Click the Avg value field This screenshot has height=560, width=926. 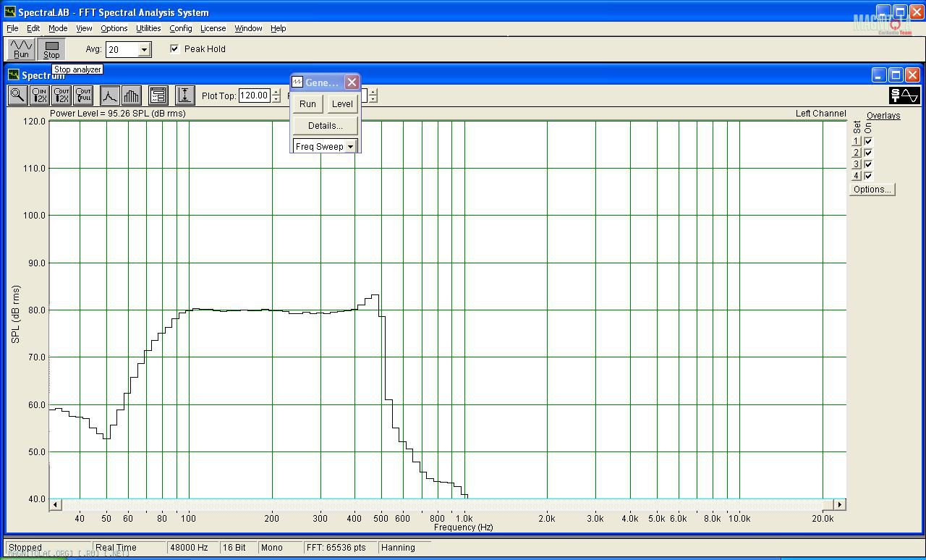[x=122, y=49]
